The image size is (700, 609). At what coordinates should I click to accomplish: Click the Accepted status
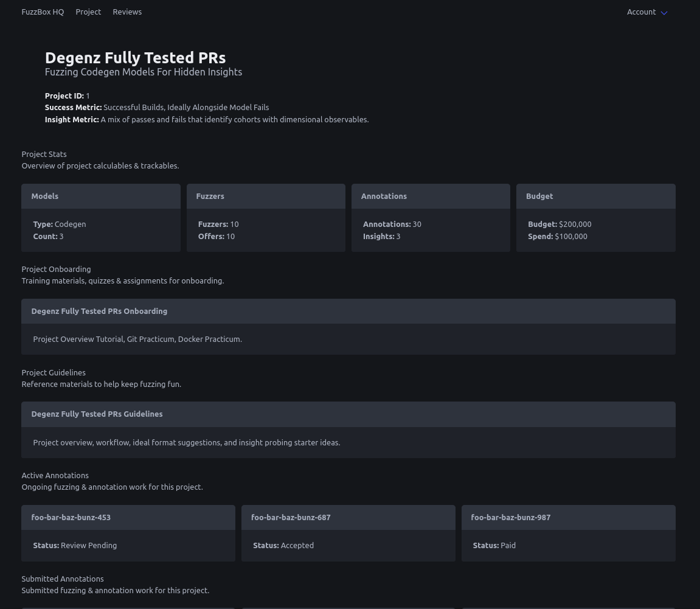(x=297, y=546)
